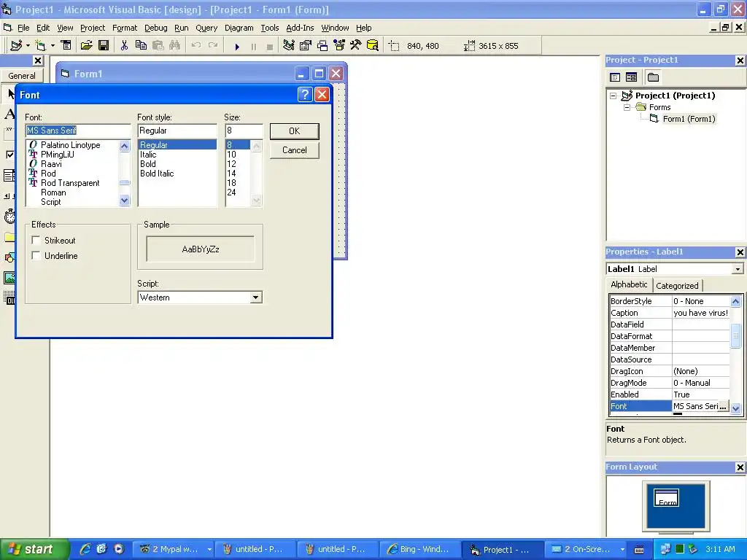
Task: Enable the Underline checkbox
Action: click(36, 255)
